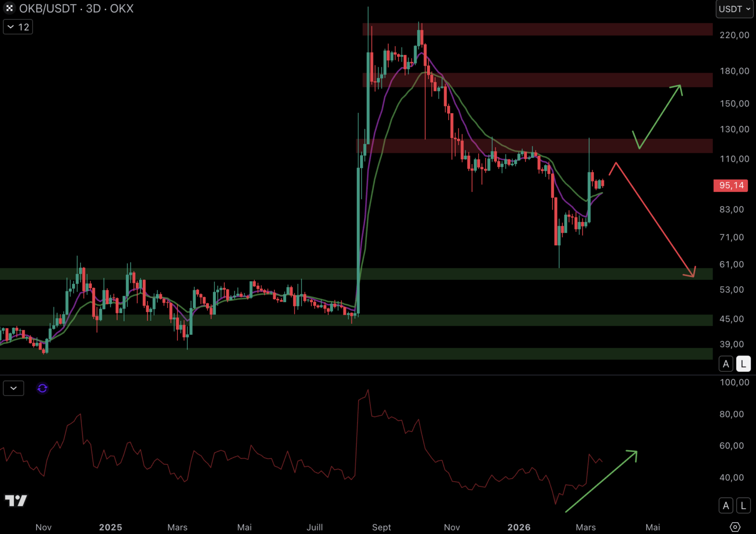Click the 61,00 price axis label
756x534 pixels.
click(x=732, y=265)
